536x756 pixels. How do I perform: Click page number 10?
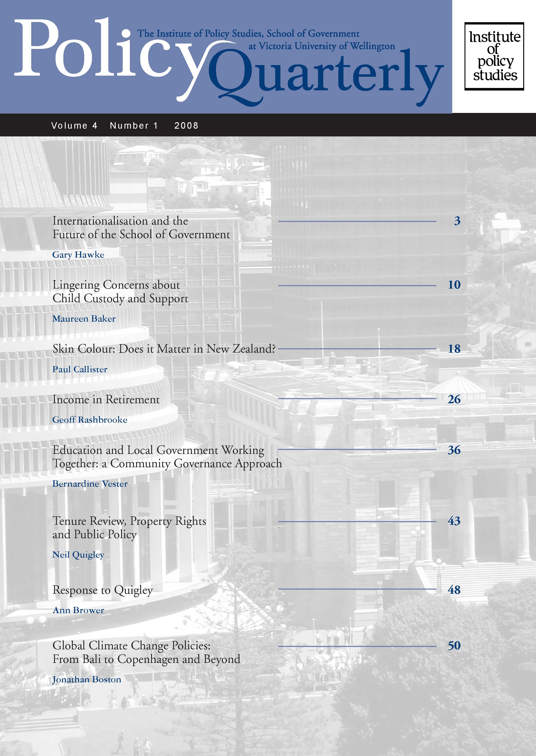click(x=454, y=285)
